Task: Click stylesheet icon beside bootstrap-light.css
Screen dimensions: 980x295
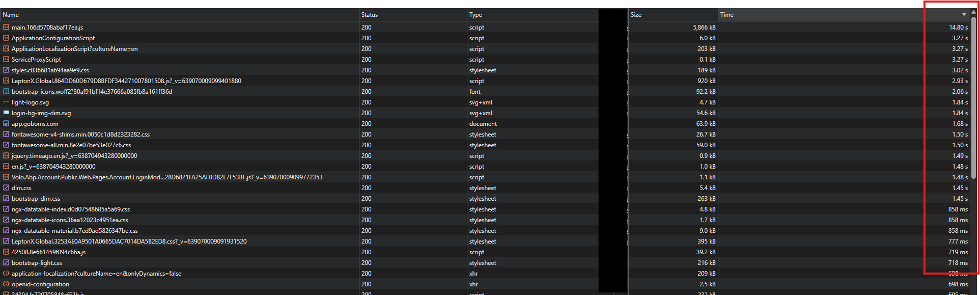Action: pyautogui.click(x=6, y=262)
